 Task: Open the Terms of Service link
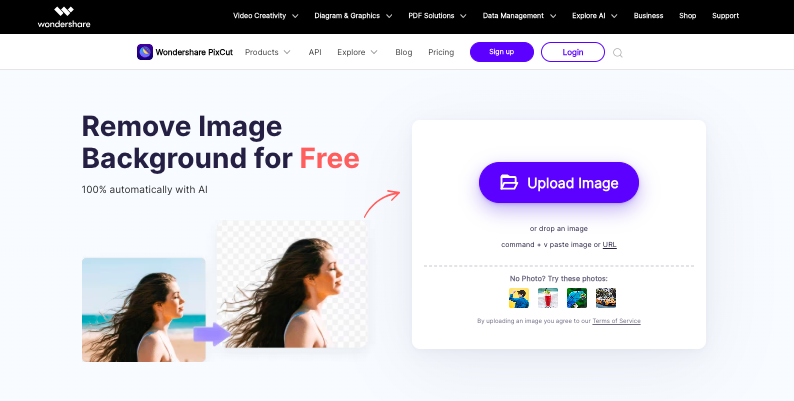click(x=616, y=321)
